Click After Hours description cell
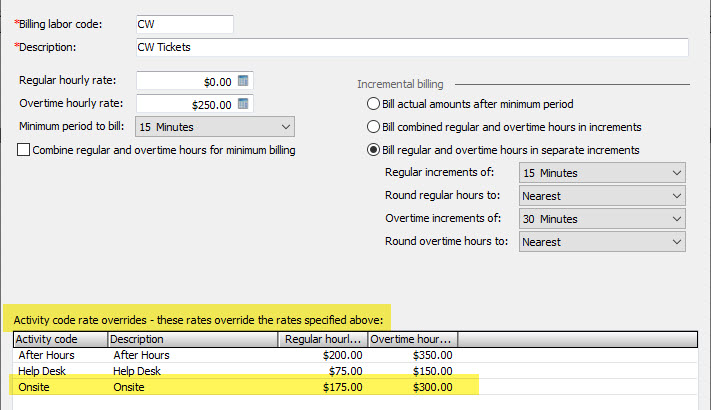Viewport: 711px width, 410px height. (141, 355)
